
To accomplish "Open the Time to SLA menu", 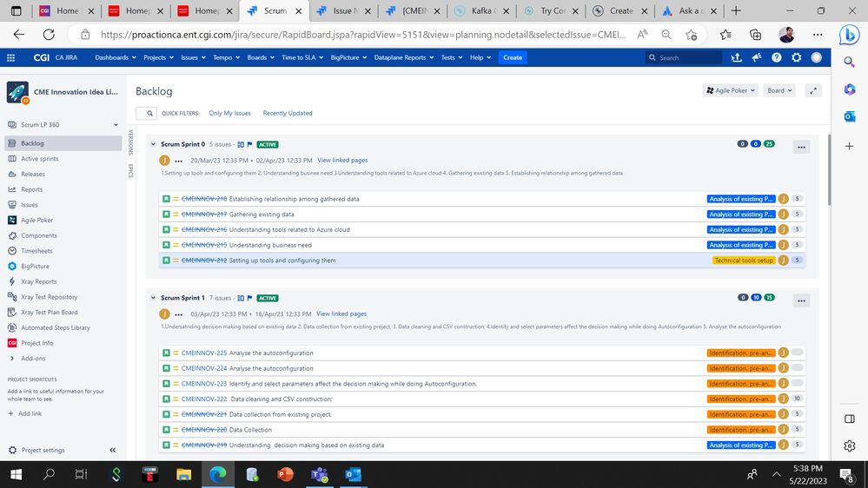I will (x=302, y=57).
